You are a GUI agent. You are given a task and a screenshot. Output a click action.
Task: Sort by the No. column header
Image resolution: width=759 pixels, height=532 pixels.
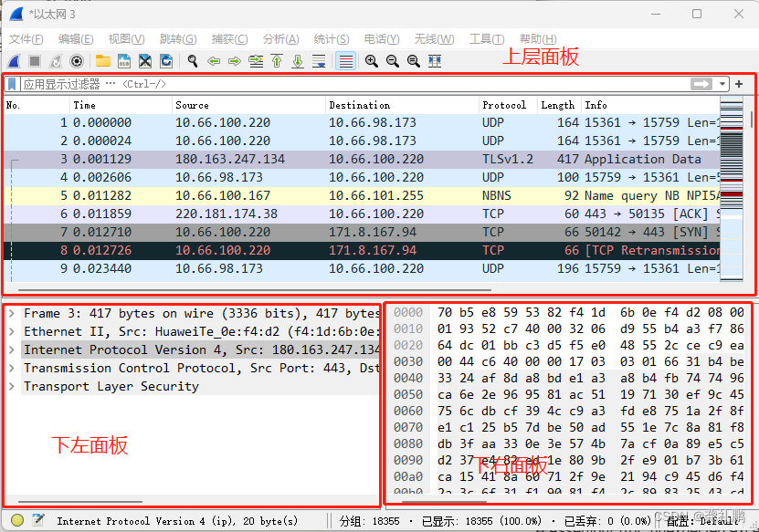coord(37,105)
